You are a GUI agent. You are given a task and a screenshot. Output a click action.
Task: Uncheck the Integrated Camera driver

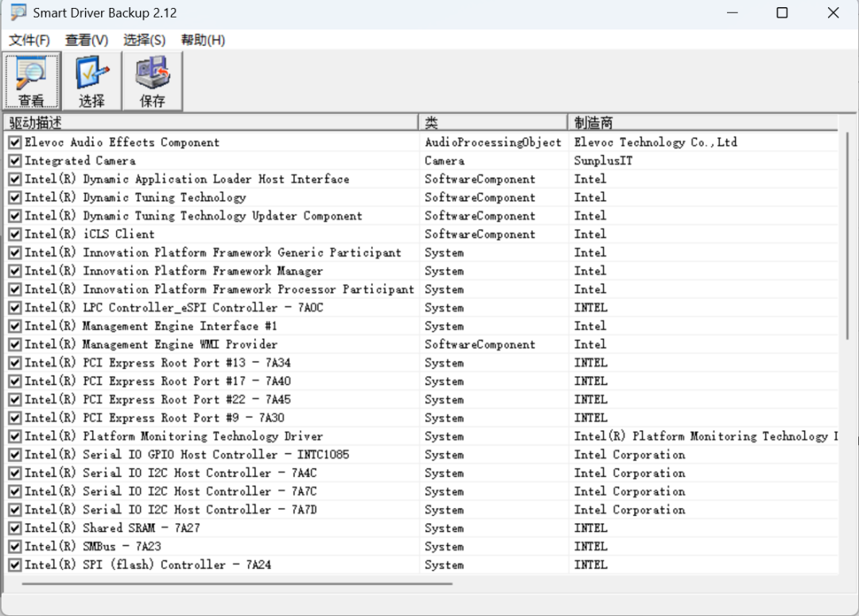click(x=15, y=161)
